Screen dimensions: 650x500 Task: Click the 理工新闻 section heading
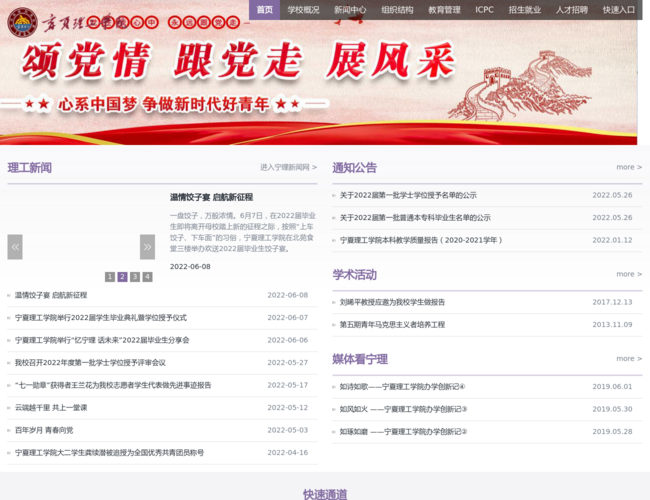coord(29,168)
